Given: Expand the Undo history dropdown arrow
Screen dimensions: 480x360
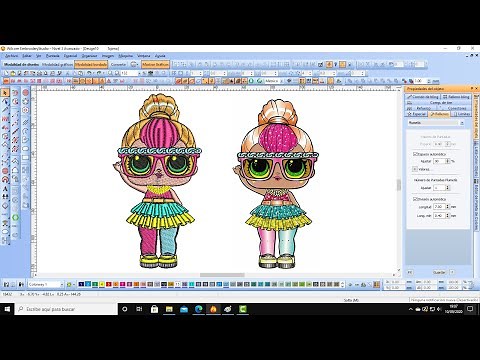Looking at the screenshot, I should pyautogui.click(x=93, y=73).
